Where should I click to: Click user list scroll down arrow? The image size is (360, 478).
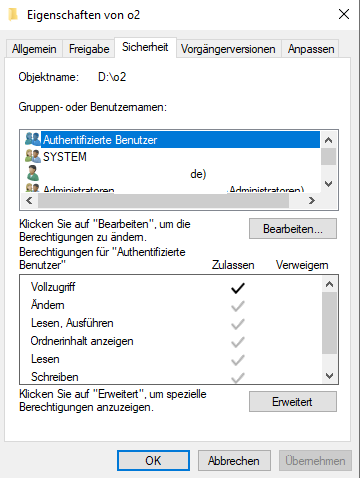pos(328,184)
